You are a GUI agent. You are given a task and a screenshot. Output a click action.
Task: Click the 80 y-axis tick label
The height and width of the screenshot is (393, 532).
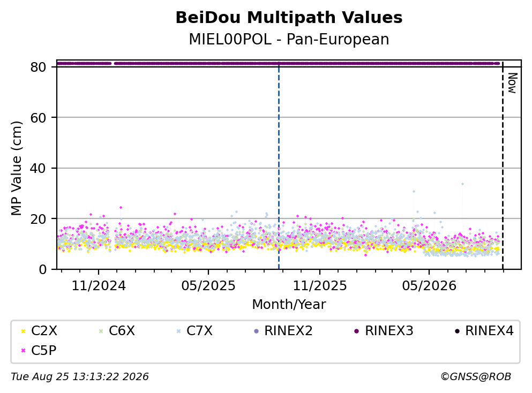tap(38, 67)
